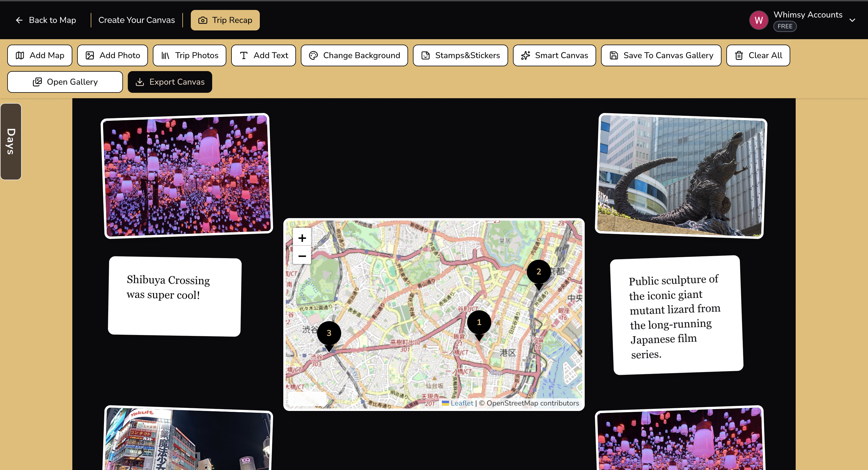Add a map to the canvas
The image size is (868, 470).
pyautogui.click(x=40, y=56)
